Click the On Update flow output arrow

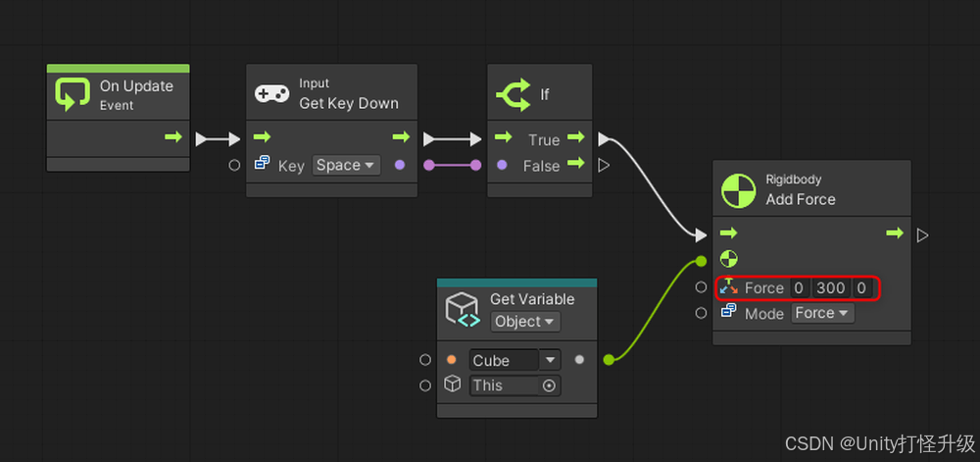pyautogui.click(x=173, y=137)
